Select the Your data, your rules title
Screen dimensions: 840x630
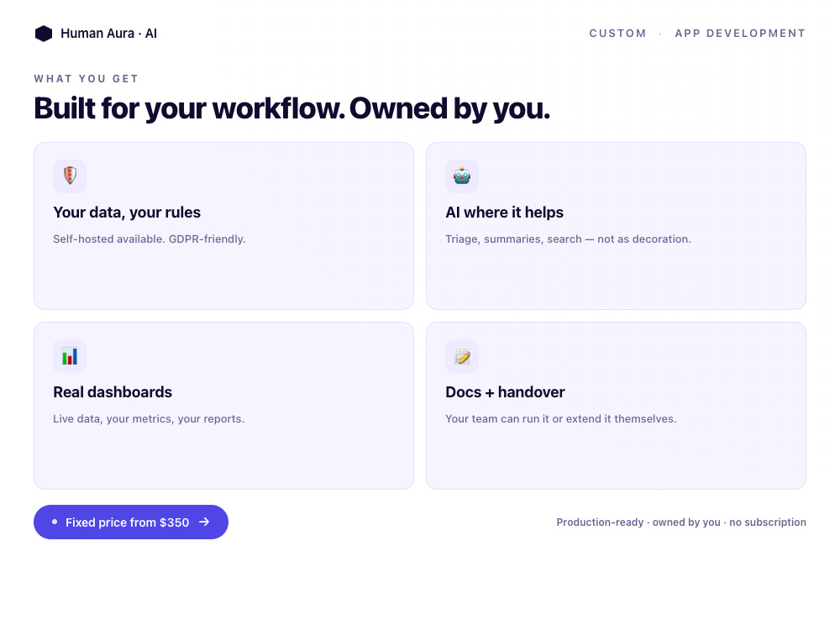point(127,213)
